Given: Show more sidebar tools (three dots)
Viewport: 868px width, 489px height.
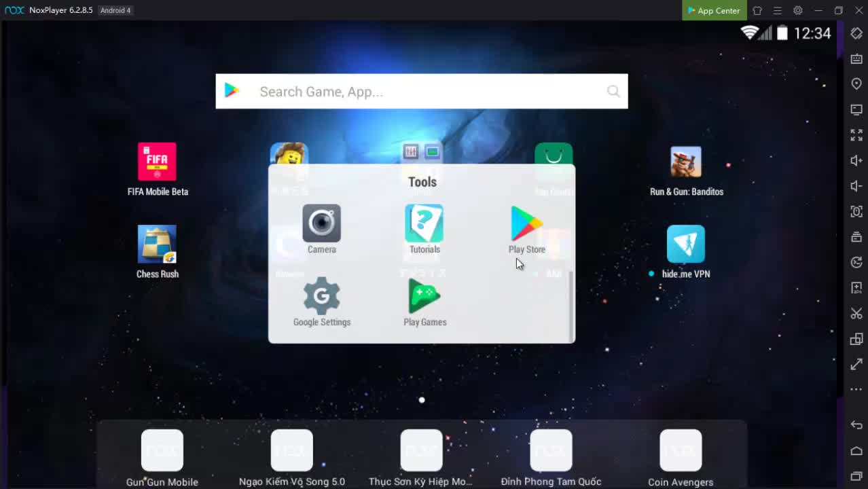Looking at the screenshot, I should (856, 389).
